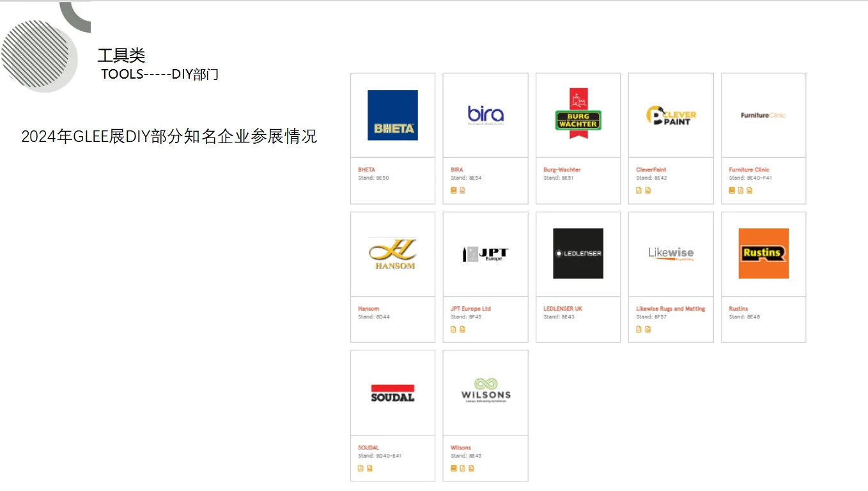Viewport: 868px width, 491px height.
Task: Open the PDF file icon under Wilsons
Action: coord(463,468)
